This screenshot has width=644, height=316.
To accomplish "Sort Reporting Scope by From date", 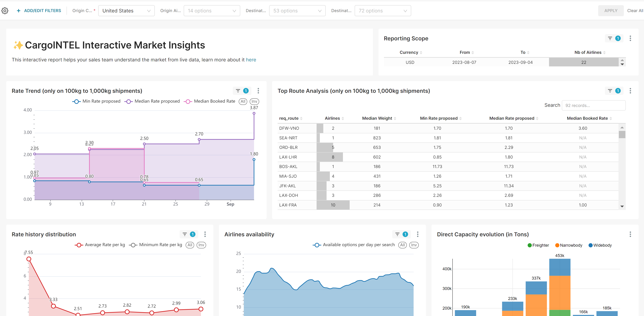I will click(x=466, y=52).
